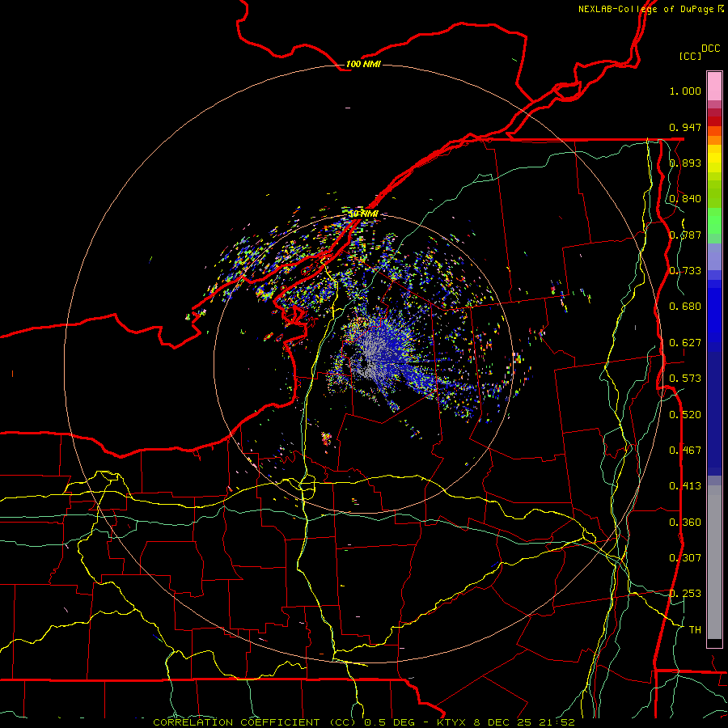Click the 0.413 color scale value
The width and height of the screenshot is (728, 728).
(x=685, y=486)
